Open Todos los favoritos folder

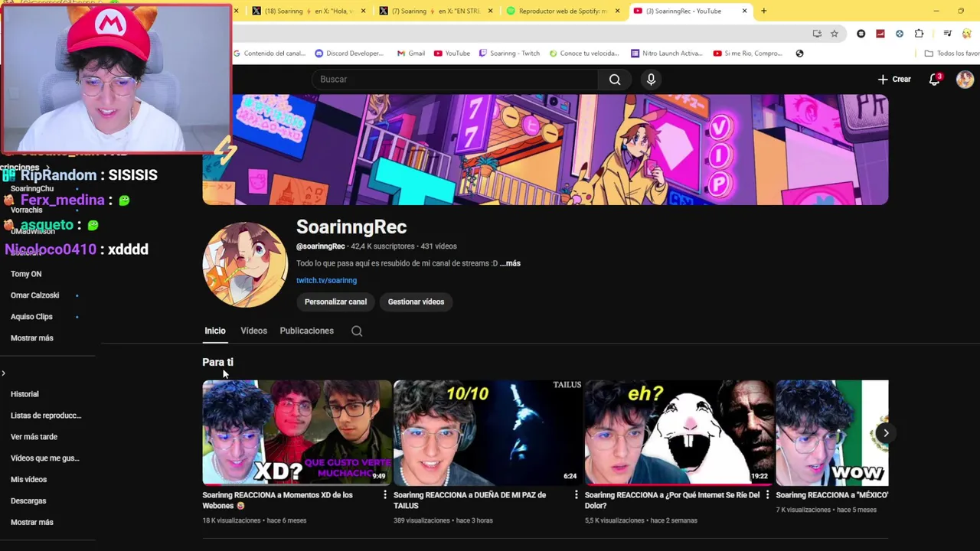(952, 54)
